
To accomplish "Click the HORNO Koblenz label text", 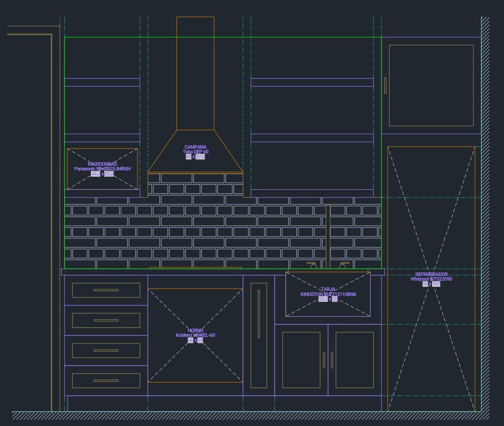I will pos(195,333).
